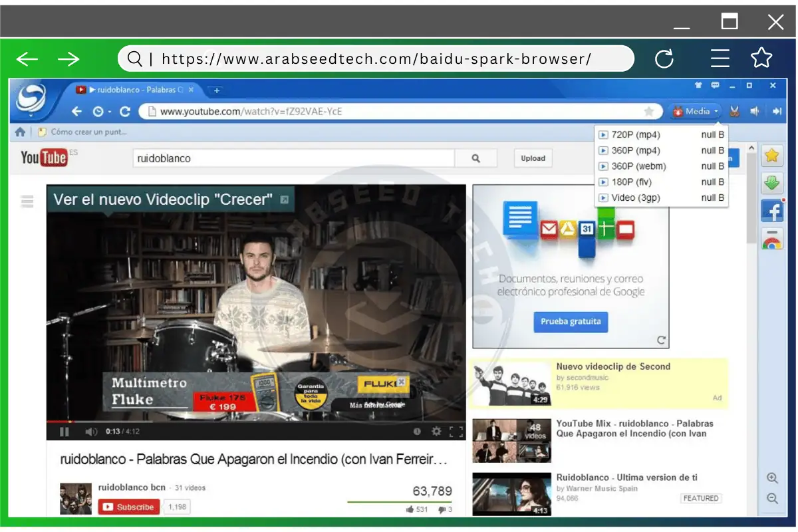The height and width of the screenshot is (532, 798).
Task: Mute the video player volume
Action: (89, 432)
